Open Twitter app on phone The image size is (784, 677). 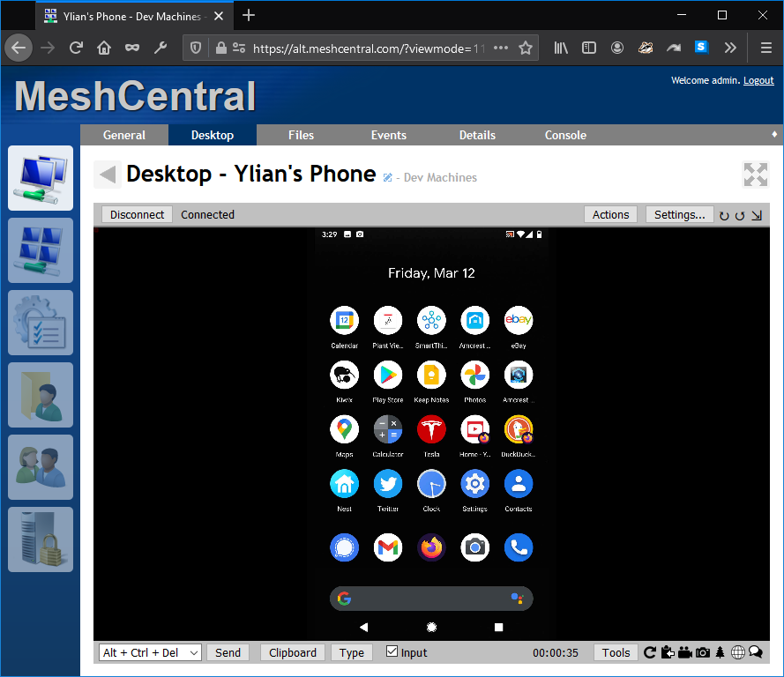[x=388, y=484]
